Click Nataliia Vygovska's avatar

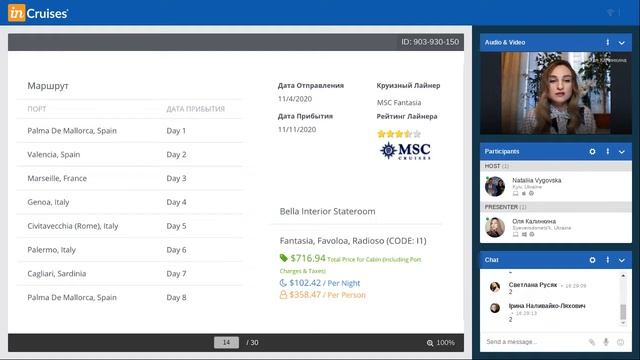click(x=495, y=186)
